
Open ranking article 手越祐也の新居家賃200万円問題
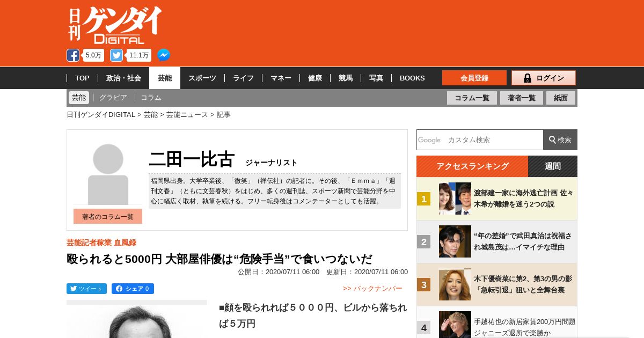coord(524,327)
